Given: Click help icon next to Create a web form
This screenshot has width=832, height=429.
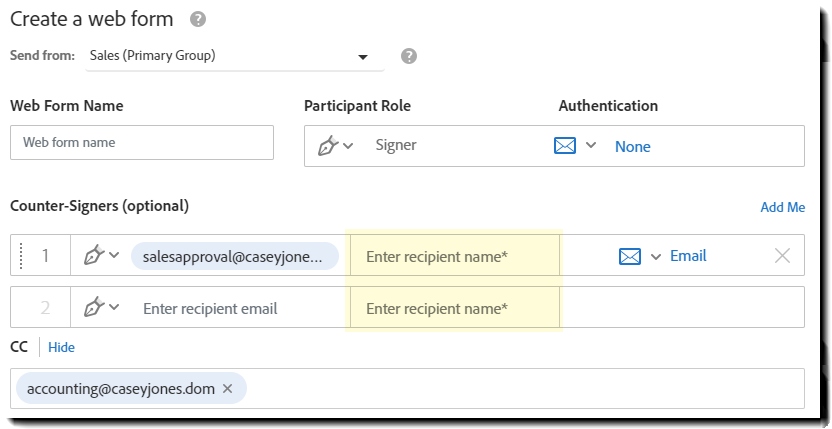Looking at the screenshot, I should [198, 19].
